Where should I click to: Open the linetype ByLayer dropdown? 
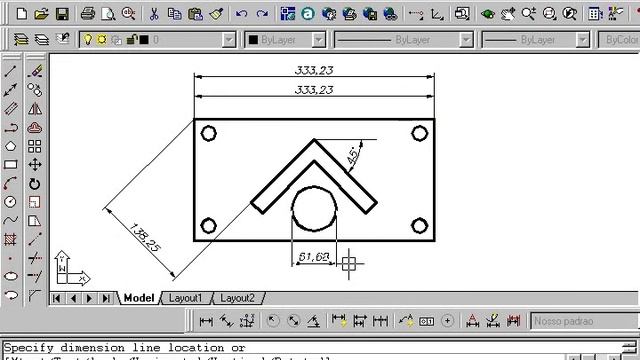pos(466,40)
